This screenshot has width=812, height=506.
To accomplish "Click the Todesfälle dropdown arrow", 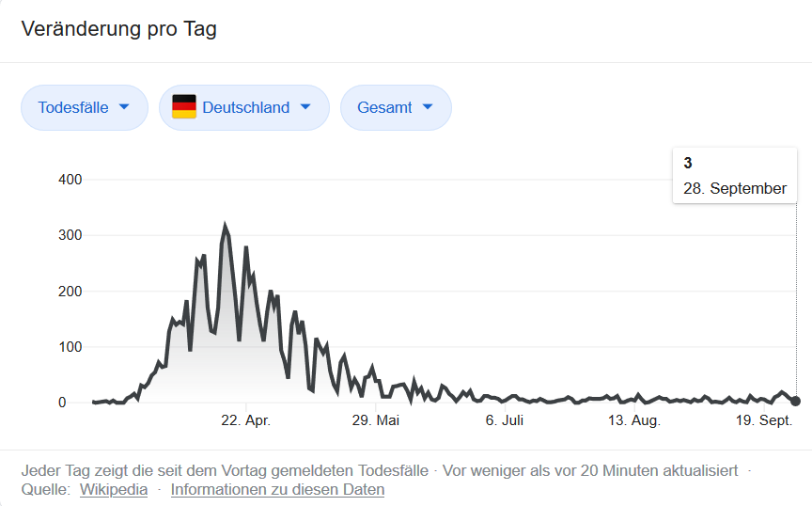I will (x=124, y=107).
